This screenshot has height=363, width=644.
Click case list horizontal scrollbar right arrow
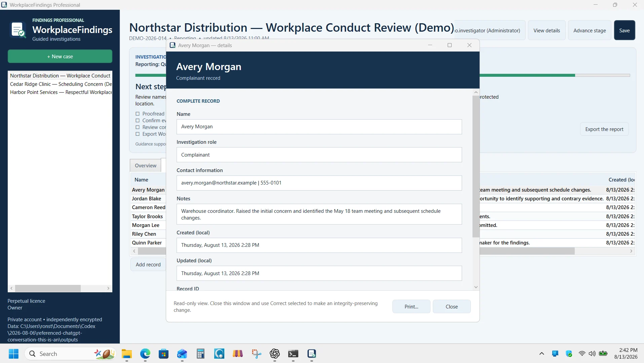(108, 288)
